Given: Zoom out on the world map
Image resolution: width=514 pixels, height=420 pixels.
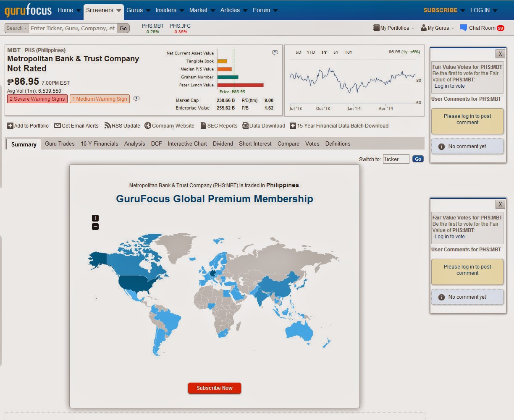Looking at the screenshot, I should point(95,227).
